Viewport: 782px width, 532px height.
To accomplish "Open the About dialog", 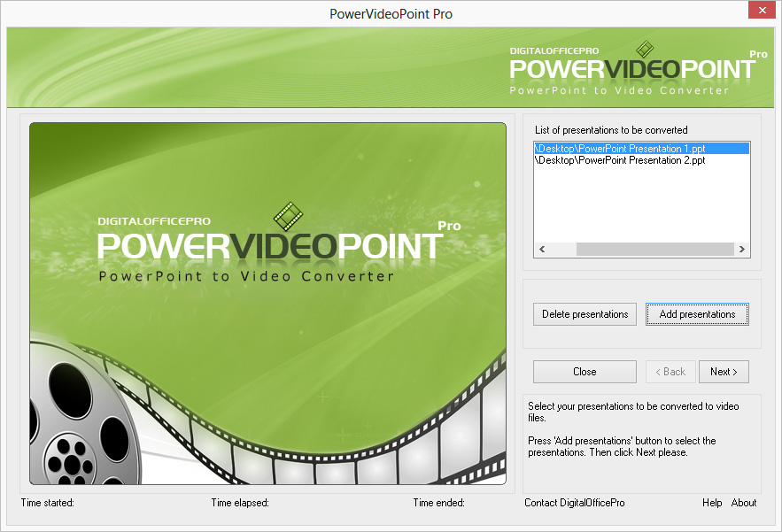I will tap(744, 503).
